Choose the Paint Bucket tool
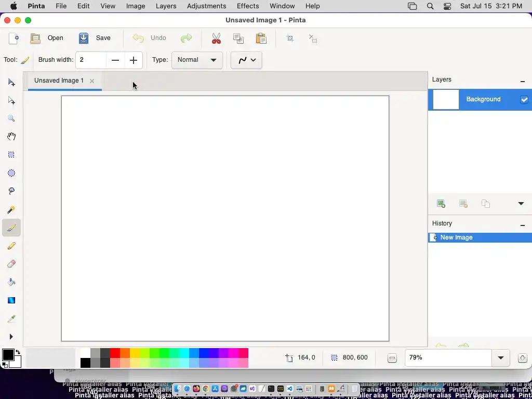 (11, 282)
